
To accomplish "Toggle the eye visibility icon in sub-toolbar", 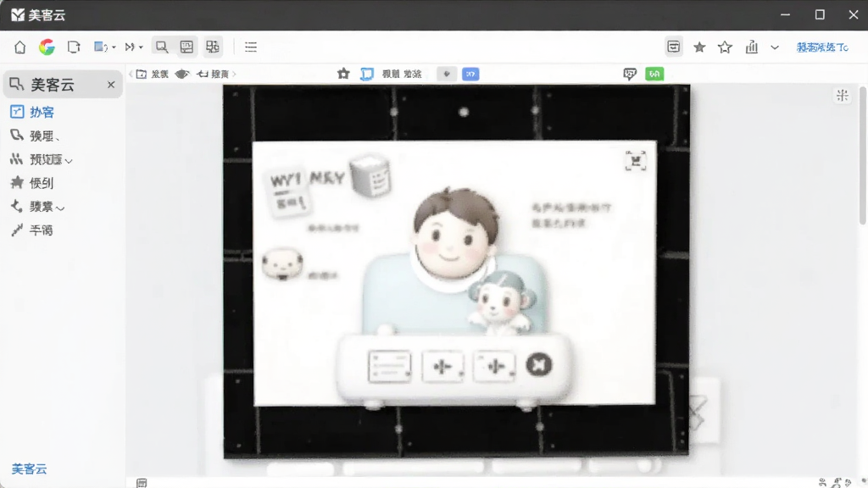I will point(182,74).
